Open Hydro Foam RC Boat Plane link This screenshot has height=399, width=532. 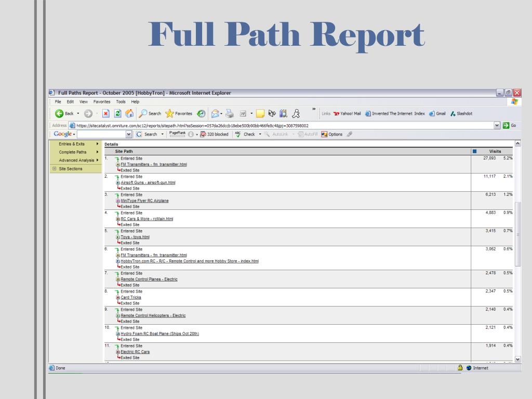(x=160, y=334)
